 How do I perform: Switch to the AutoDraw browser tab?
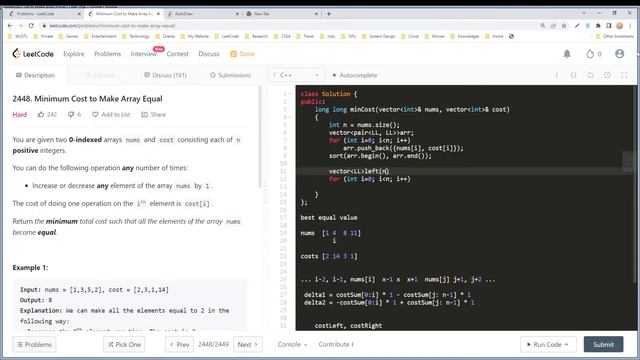pyautogui.click(x=203, y=14)
